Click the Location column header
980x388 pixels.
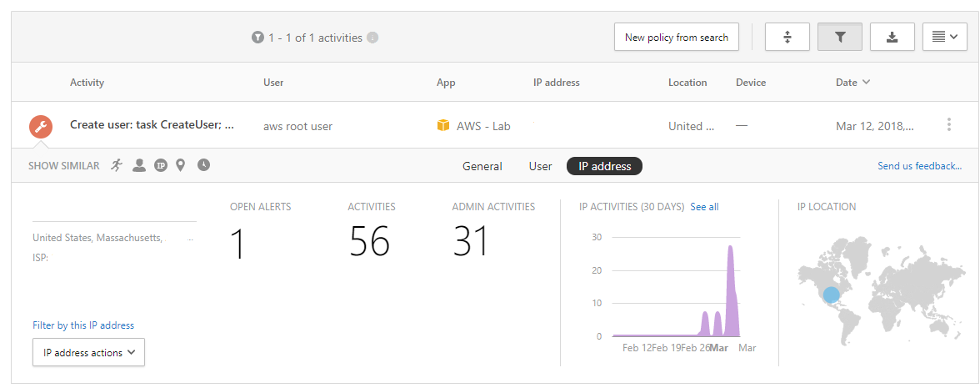[x=687, y=83]
